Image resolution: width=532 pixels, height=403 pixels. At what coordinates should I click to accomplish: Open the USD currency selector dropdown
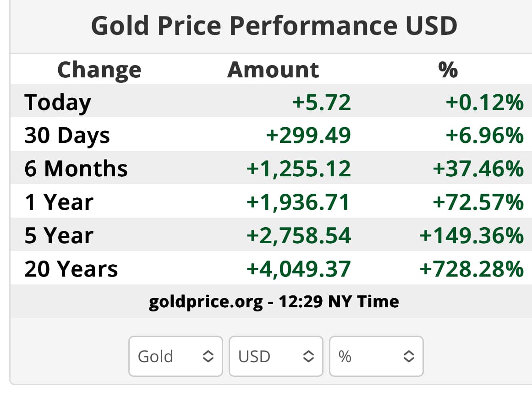(275, 356)
